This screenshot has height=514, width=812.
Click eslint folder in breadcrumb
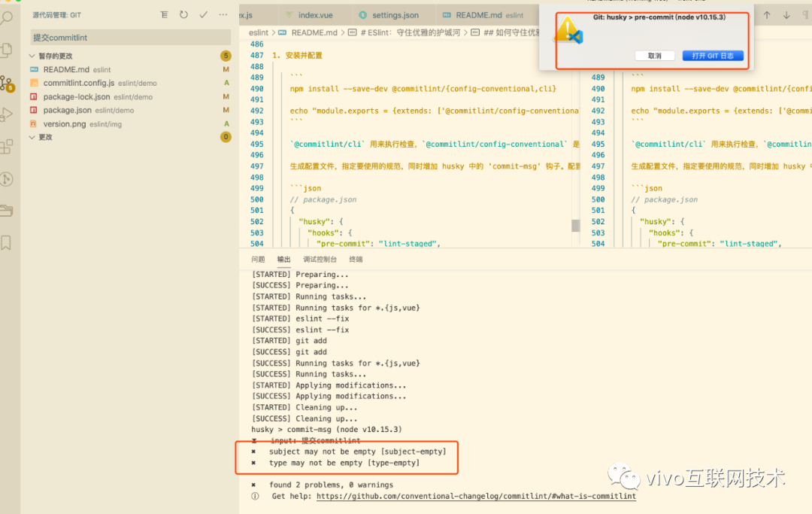[x=259, y=32]
